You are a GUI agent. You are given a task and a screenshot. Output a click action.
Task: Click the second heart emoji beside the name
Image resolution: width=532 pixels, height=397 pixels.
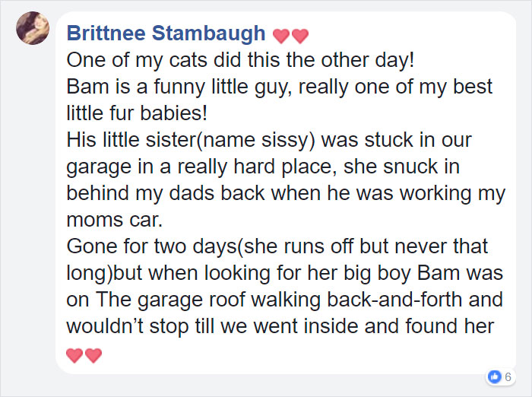300,36
